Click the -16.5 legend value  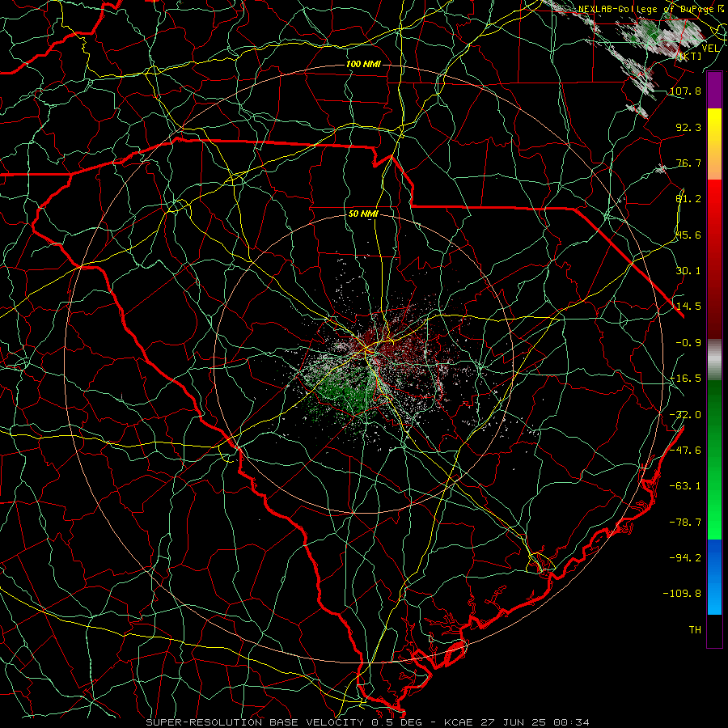click(685, 379)
